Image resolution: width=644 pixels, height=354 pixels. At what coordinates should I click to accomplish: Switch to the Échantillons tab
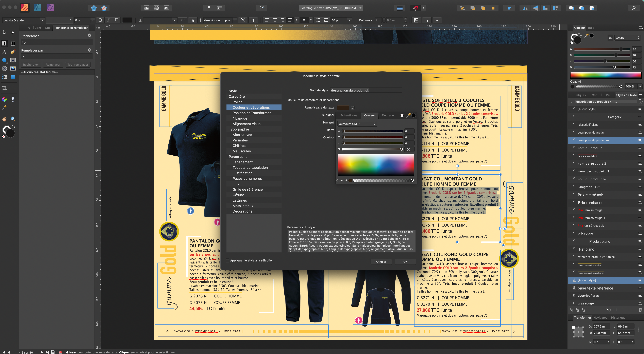pos(349,115)
